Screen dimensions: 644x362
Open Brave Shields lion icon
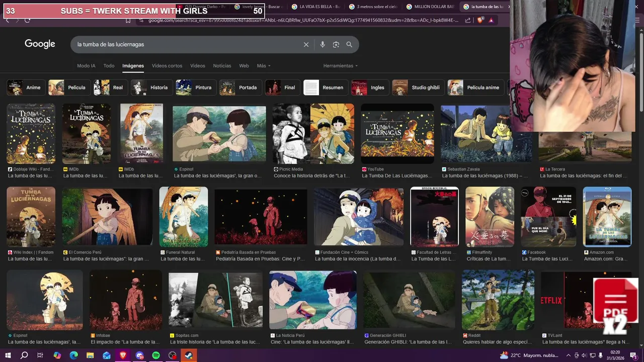tap(480, 20)
